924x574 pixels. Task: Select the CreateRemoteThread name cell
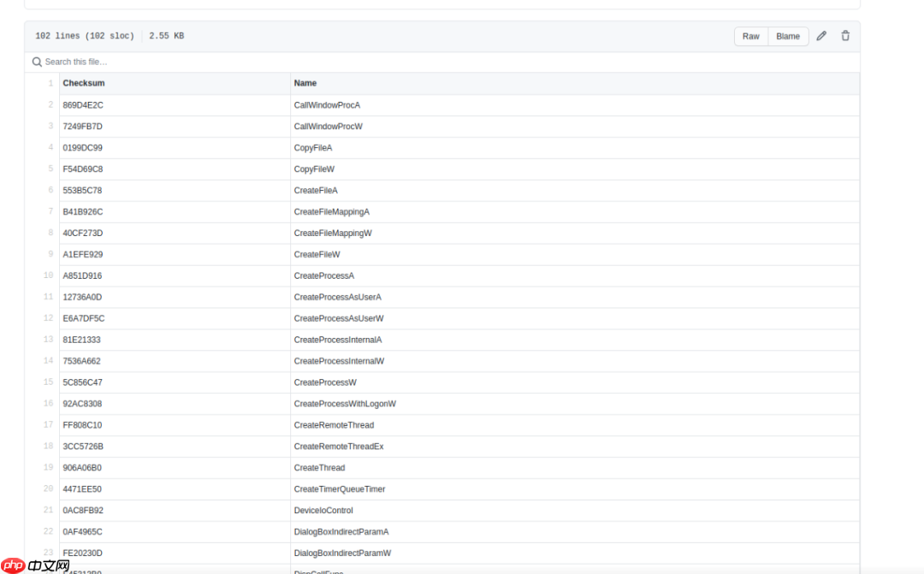[334, 425]
